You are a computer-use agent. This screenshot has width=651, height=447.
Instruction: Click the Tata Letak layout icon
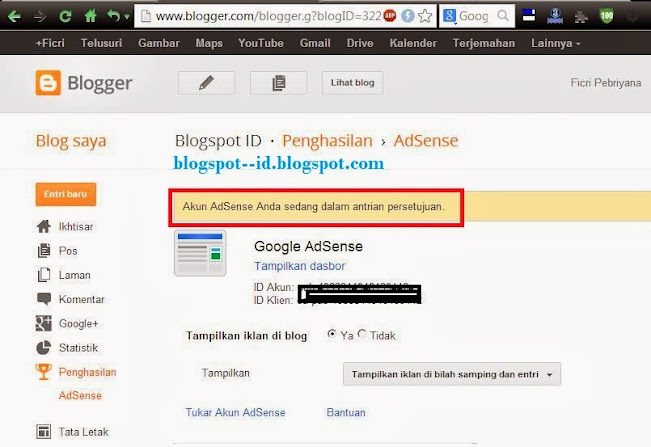point(44,432)
